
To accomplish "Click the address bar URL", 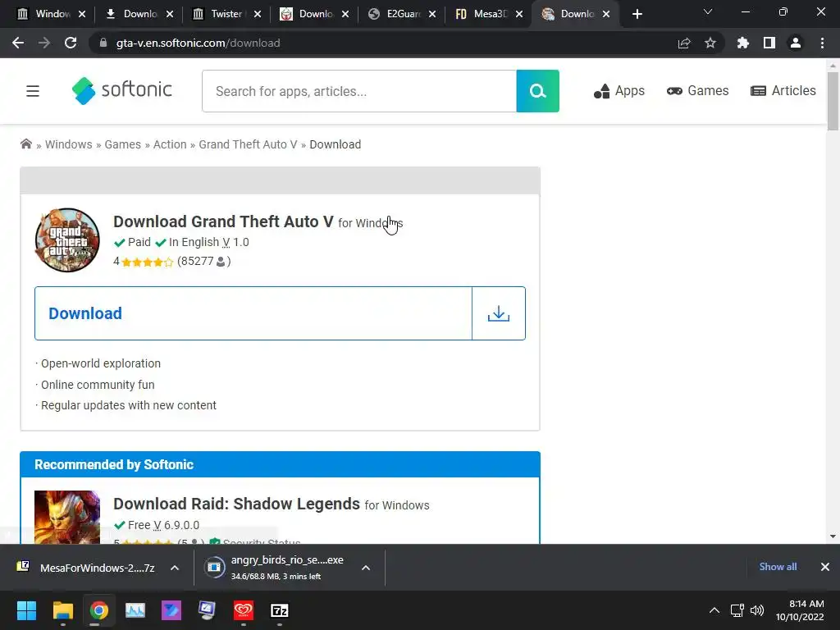I will [x=199, y=43].
